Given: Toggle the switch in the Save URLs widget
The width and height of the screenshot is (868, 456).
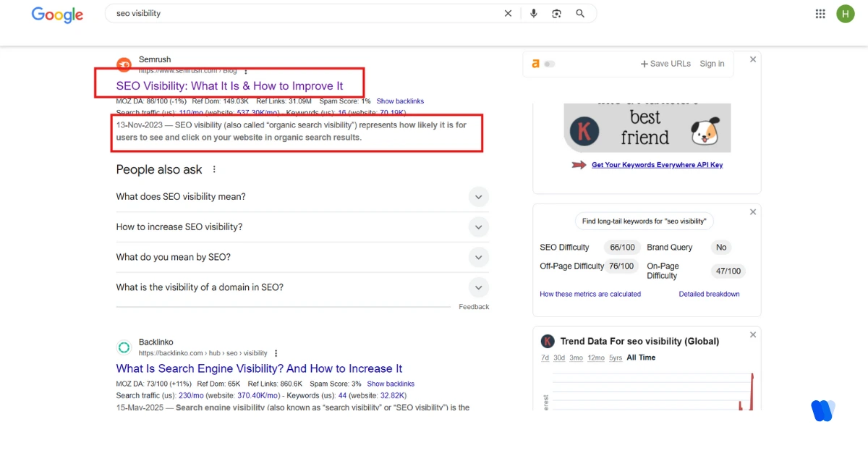Looking at the screenshot, I should click(x=550, y=64).
